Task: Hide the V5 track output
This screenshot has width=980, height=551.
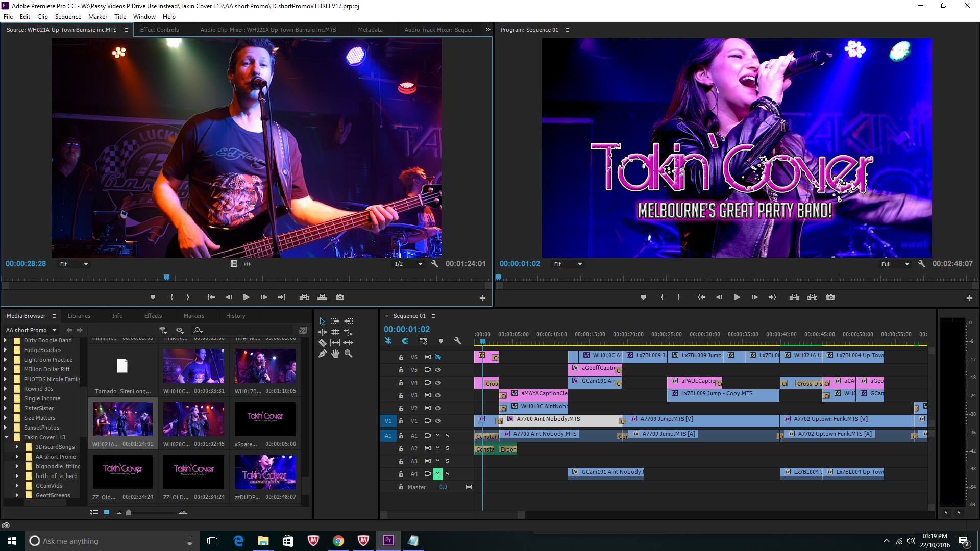Action: point(437,370)
